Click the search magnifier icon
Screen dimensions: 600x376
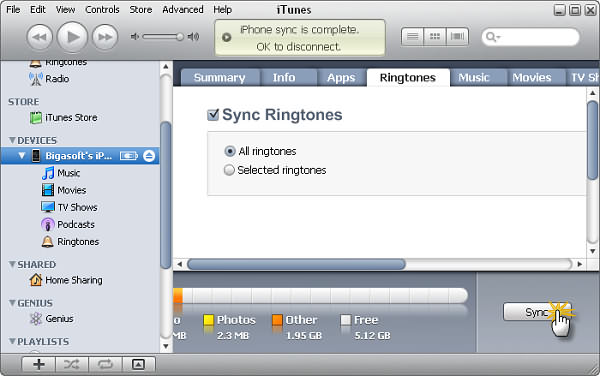pos(492,37)
